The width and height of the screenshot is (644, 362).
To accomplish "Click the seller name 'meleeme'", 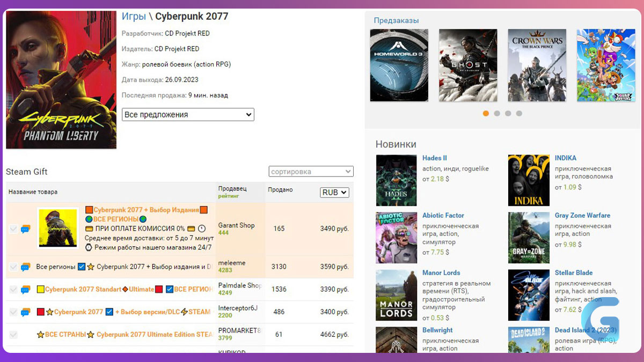I will 232,263.
